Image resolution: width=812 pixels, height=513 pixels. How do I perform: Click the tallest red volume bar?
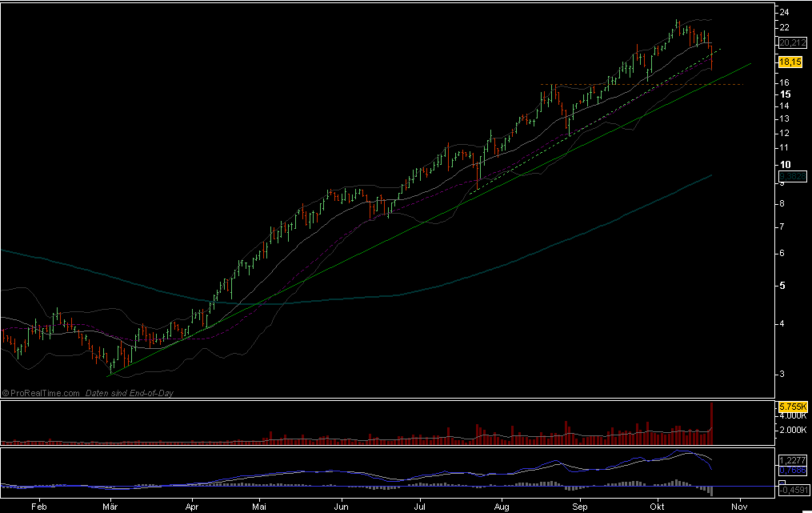point(710,423)
